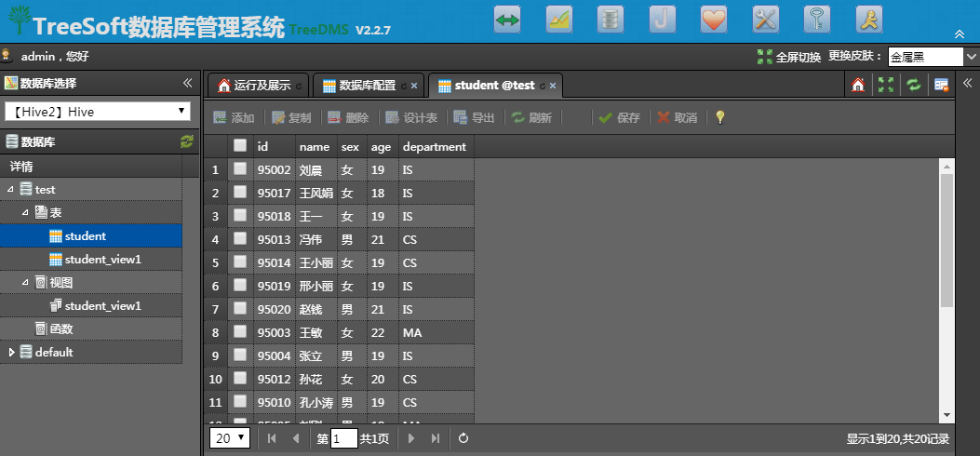Open the Hive2 database selector
Viewport: 980px width, 456px height.
tap(98, 112)
